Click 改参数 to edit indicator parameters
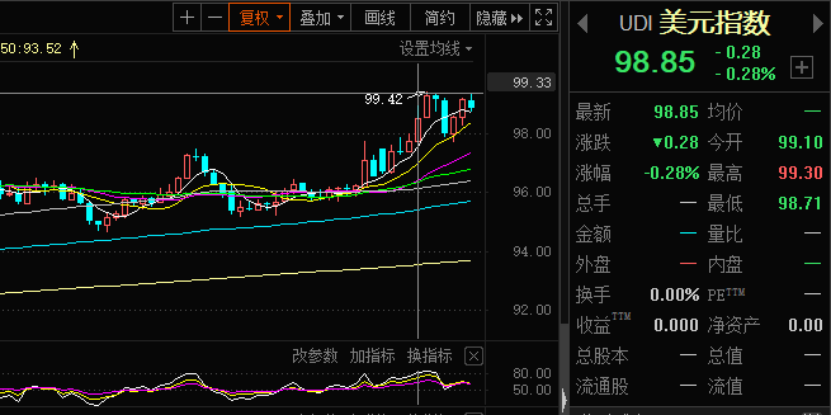 click(315, 356)
